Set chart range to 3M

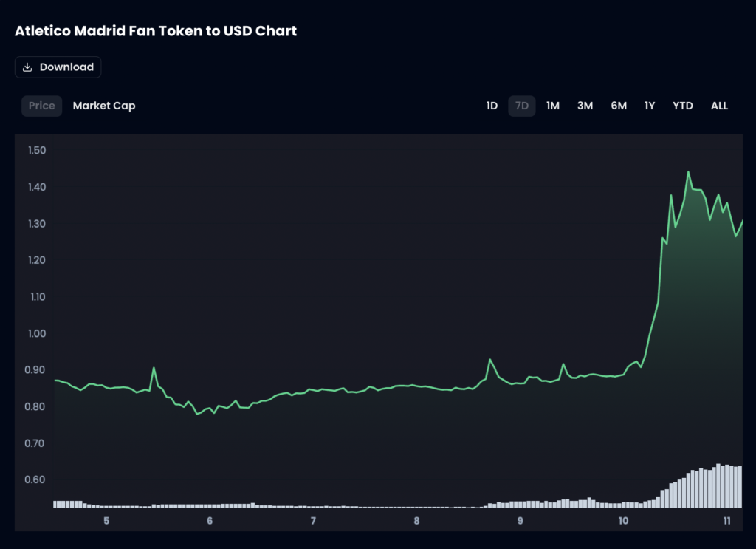click(x=585, y=106)
